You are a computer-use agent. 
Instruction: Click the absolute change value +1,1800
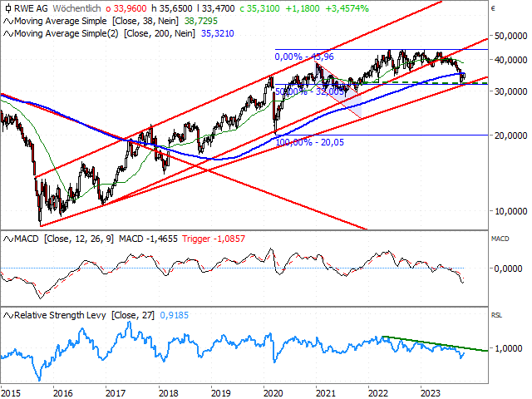click(303, 8)
